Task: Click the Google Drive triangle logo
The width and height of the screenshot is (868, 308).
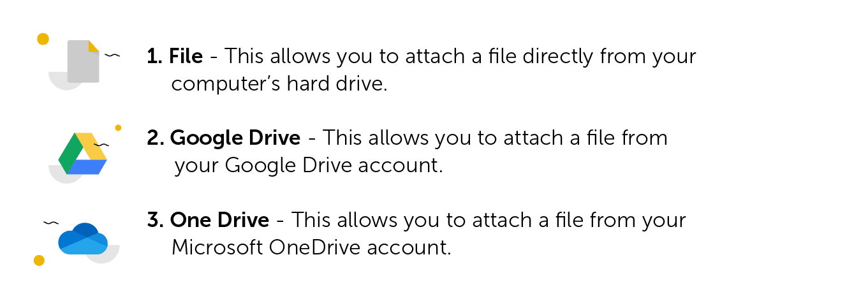Action: point(82,154)
